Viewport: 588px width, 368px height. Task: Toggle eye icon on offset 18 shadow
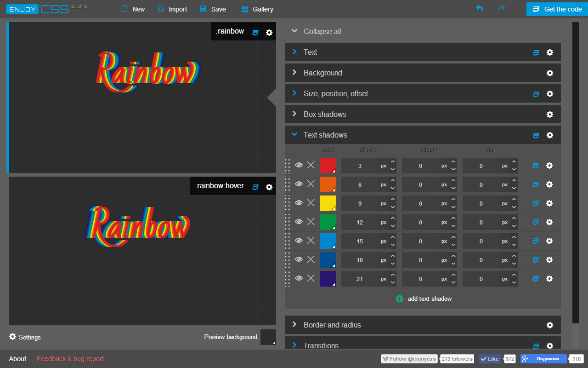click(299, 259)
